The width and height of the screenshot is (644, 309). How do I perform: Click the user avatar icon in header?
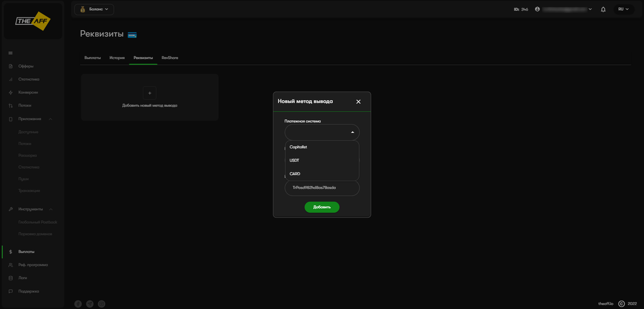(538, 10)
